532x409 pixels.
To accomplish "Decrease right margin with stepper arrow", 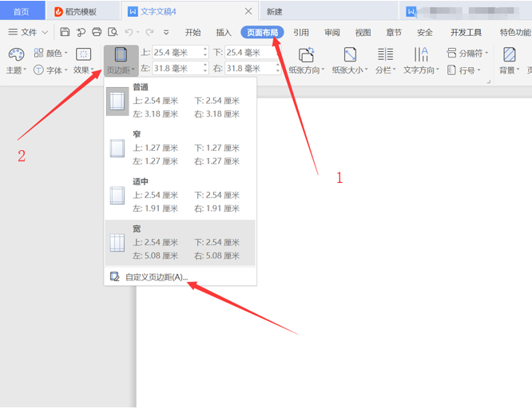I will [278, 71].
